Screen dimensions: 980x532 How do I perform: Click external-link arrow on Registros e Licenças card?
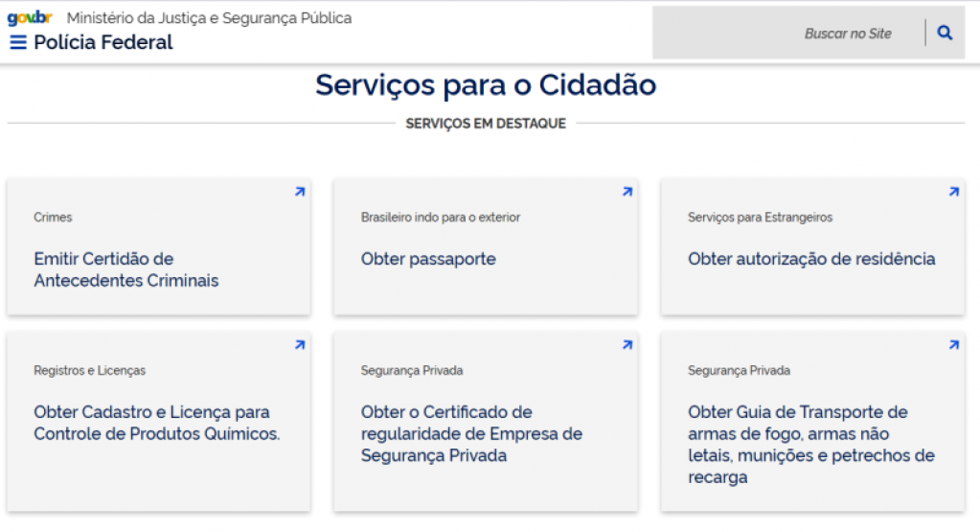click(x=300, y=345)
